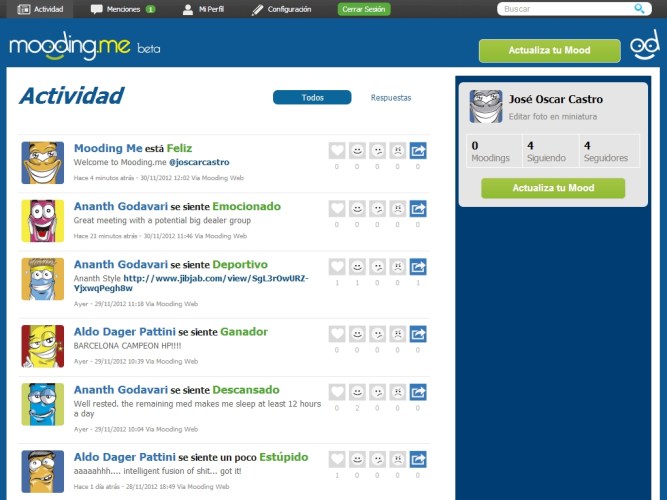Click heart icon on Mooding Me Feliz post
667x500 pixels.
click(x=337, y=151)
